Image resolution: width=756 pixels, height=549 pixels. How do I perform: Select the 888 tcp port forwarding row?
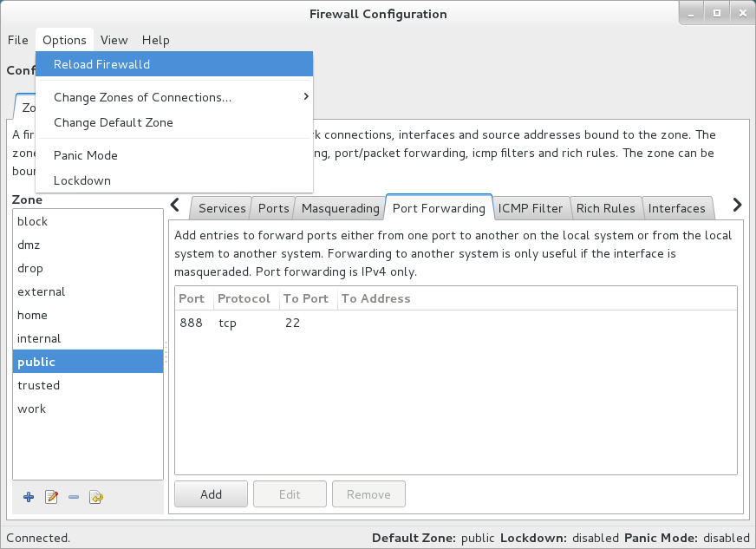347,324
